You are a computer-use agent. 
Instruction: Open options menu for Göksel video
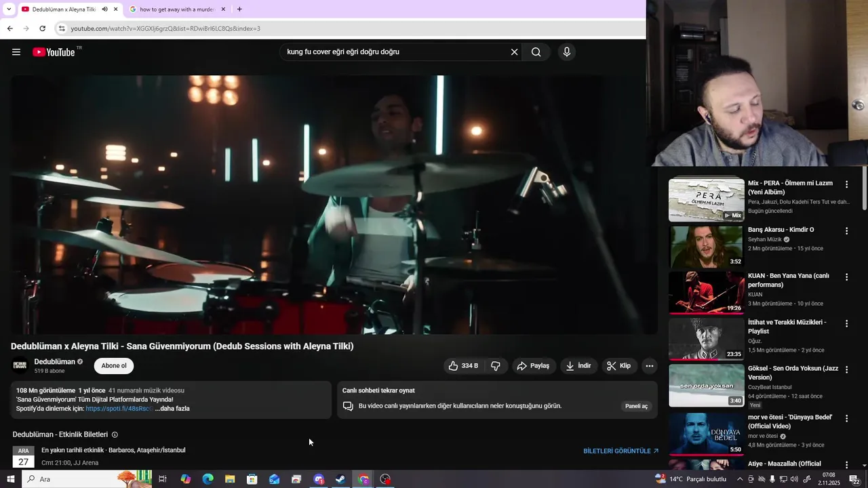coord(846,370)
